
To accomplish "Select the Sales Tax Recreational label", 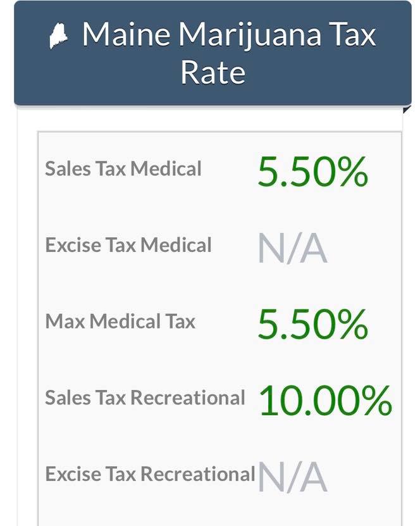I will coord(145,398).
